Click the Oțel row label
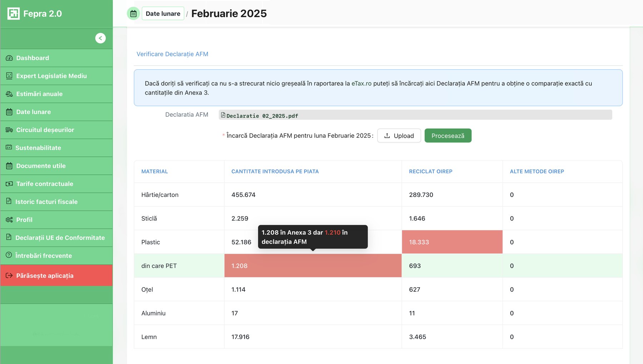Image resolution: width=643 pixels, height=364 pixels. (x=147, y=290)
